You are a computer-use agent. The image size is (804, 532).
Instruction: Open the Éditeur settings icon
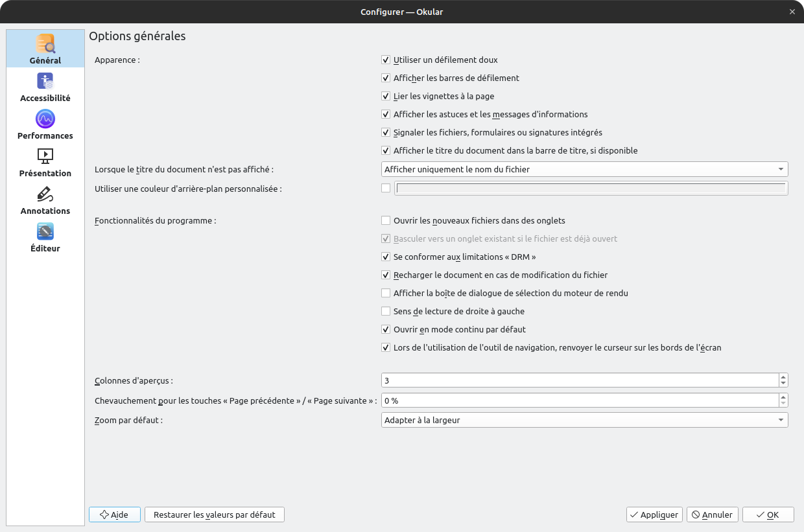(x=45, y=231)
